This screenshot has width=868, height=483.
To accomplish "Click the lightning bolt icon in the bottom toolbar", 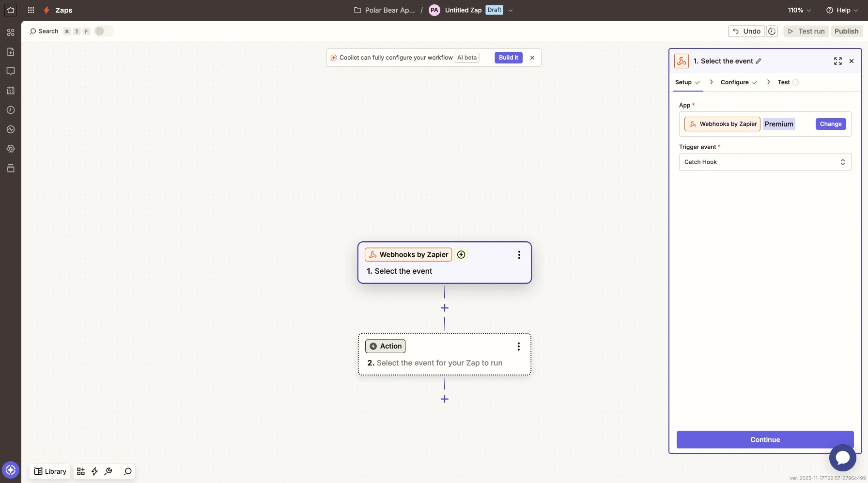I will tap(94, 471).
